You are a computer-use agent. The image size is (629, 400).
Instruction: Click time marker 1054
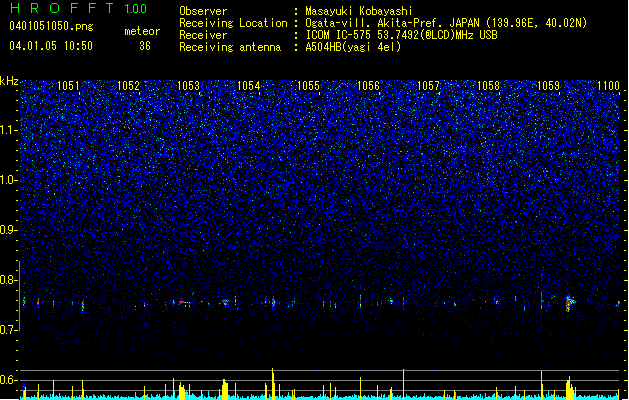(249, 86)
